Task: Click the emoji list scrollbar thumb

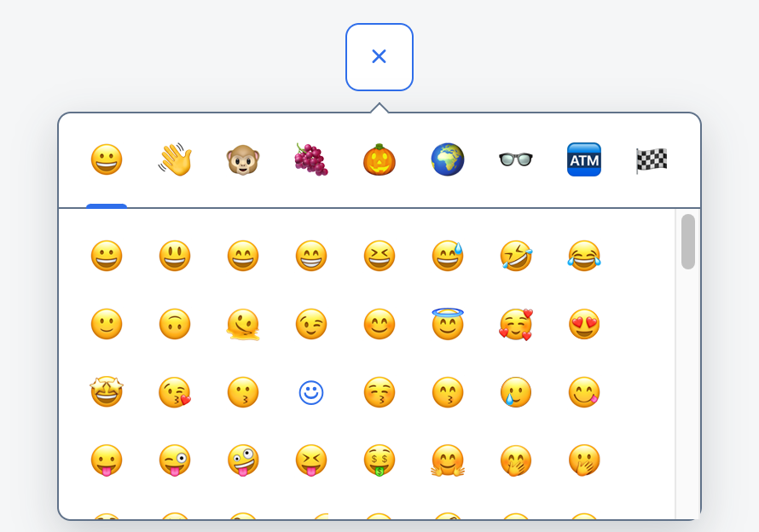Action: [688, 242]
